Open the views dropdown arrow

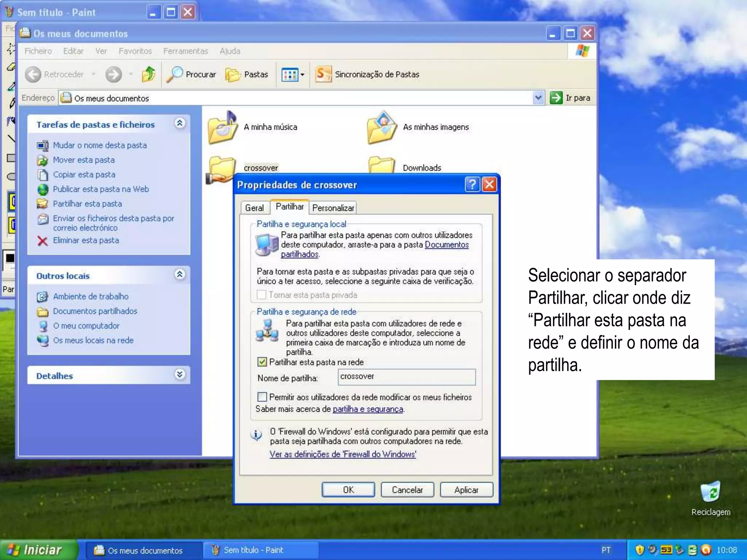click(302, 75)
